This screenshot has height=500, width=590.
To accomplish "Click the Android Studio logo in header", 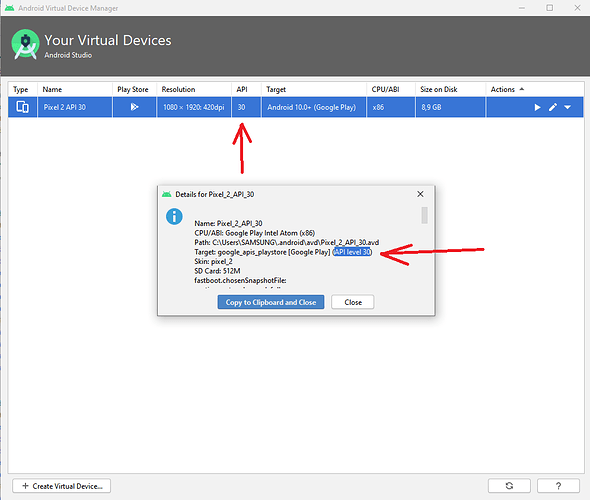I will click(25, 45).
